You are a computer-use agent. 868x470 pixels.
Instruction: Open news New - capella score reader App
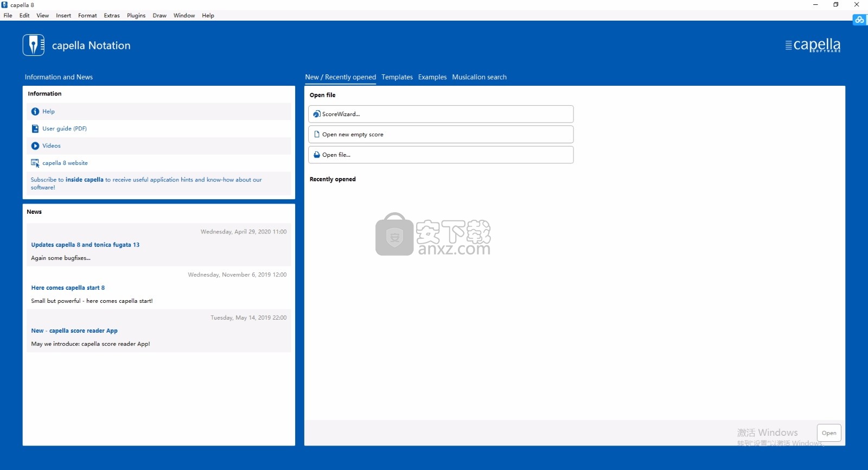pyautogui.click(x=74, y=331)
